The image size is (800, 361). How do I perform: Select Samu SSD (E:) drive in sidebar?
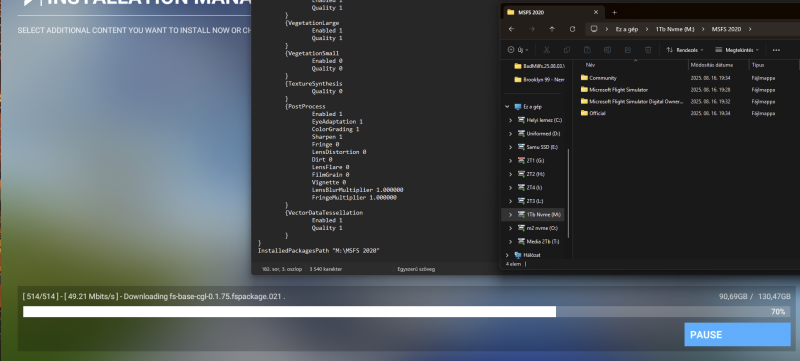(538, 147)
